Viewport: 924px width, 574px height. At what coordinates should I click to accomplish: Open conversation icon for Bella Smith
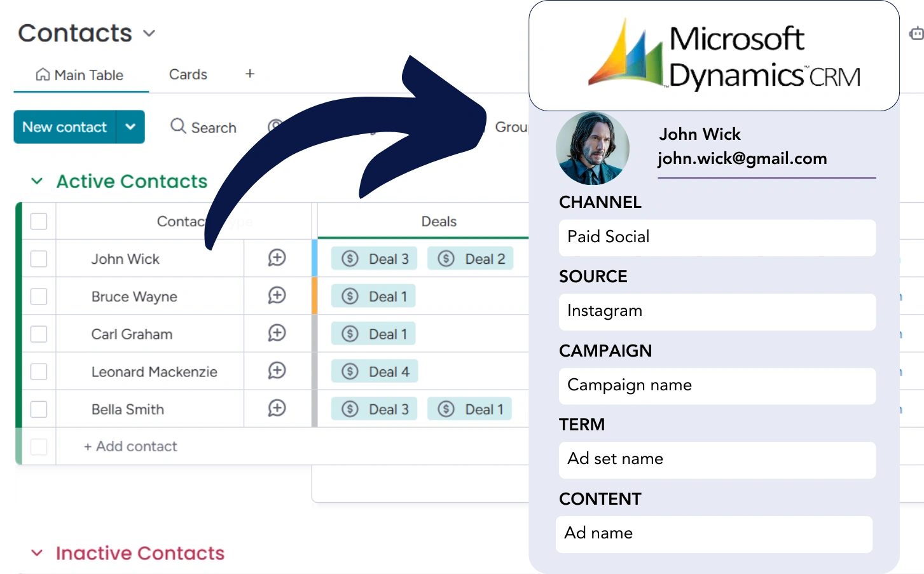pos(277,408)
